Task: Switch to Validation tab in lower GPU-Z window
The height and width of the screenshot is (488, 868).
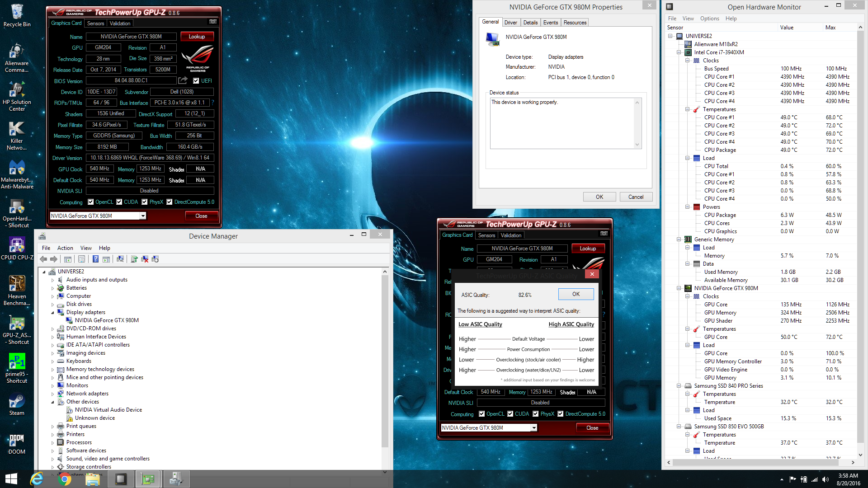Action: click(x=511, y=235)
